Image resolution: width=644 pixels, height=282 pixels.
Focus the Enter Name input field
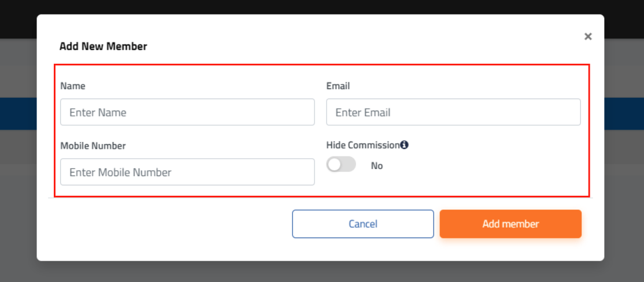[187, 112]
